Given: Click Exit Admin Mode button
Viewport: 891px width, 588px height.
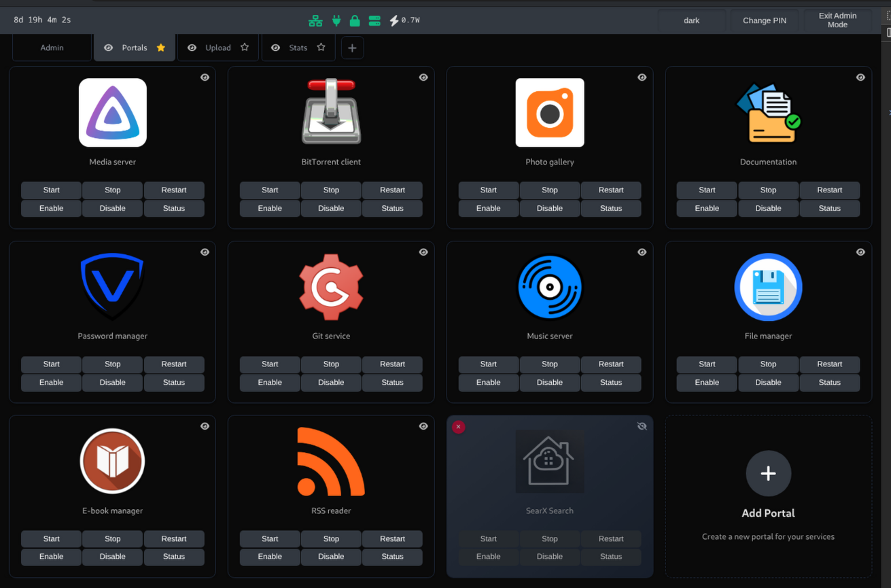Looking at the screenshot, I should click(x=837, y=20).
